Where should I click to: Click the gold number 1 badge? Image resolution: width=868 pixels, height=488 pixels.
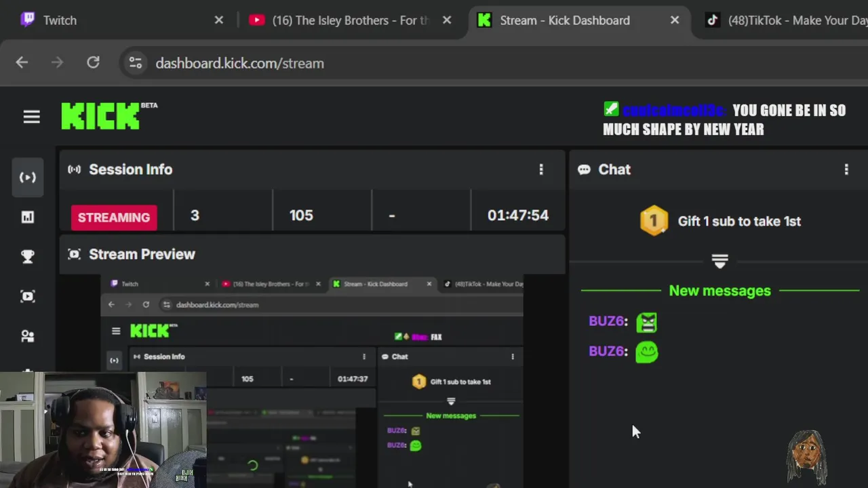[654, 221]
